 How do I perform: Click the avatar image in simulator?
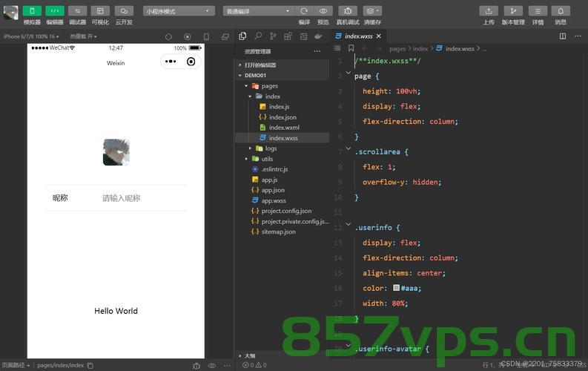[116, 152]
